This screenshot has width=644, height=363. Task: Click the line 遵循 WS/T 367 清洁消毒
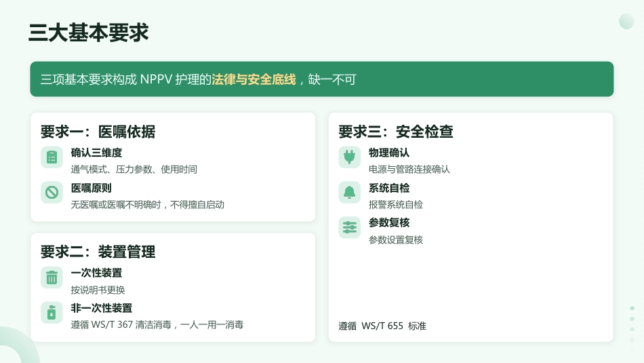pyautogui.click(x=121, y=325)
